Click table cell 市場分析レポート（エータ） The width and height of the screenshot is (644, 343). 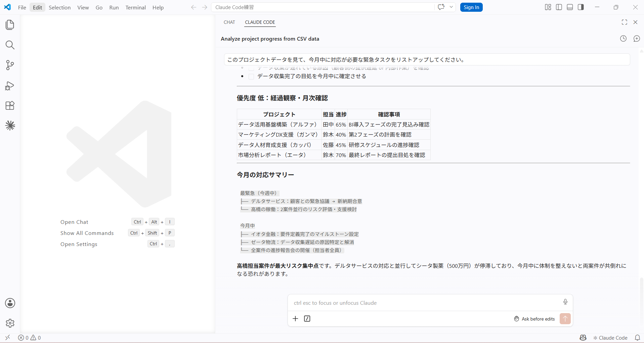coord(279,155)
